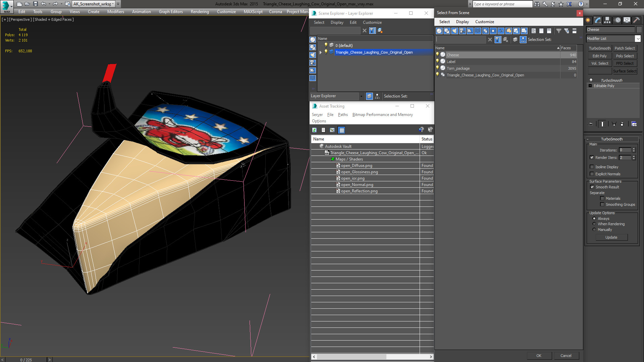Open the Create command panel tab
Viewport: 644px width, 362px height.
click(588, 20)
